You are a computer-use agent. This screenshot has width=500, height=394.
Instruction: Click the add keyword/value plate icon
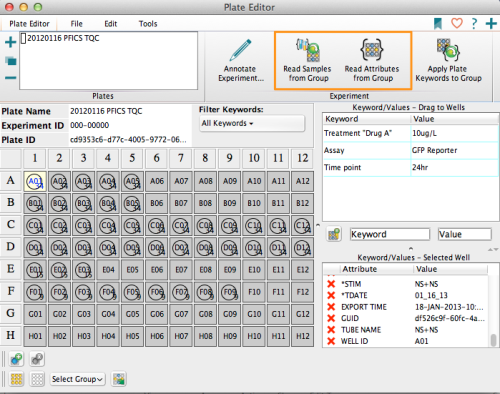coord(334,234)
